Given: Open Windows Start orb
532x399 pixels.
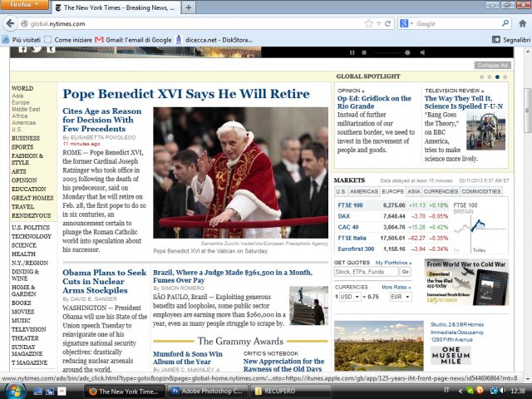Looking at the screenshot, I should coord(15,392).
